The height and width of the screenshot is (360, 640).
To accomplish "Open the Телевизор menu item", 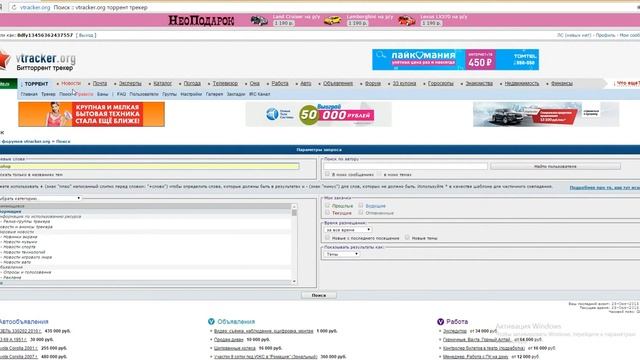I will (225, 83).
